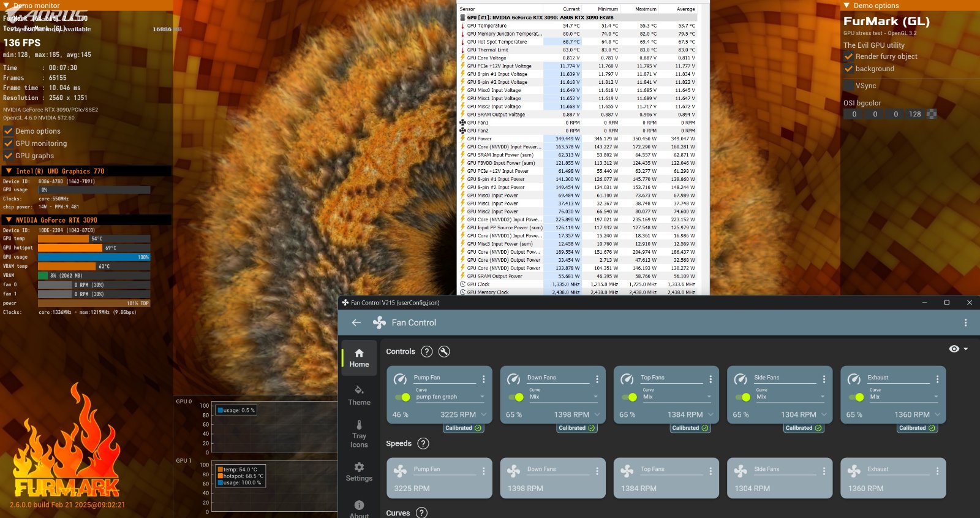980x518 pixels.
Task: Click the Controls help question mark icon
Action: coord(427,351)
